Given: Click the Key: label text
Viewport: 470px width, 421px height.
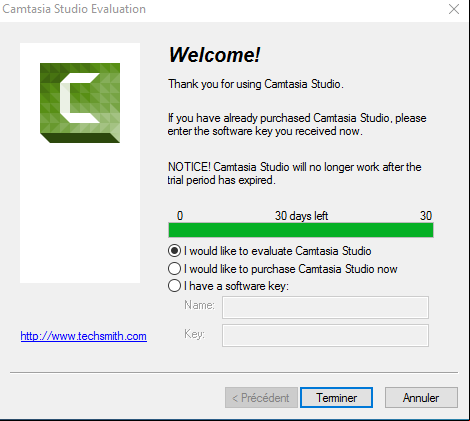Looking at the screenshot, I should point(194,334).
